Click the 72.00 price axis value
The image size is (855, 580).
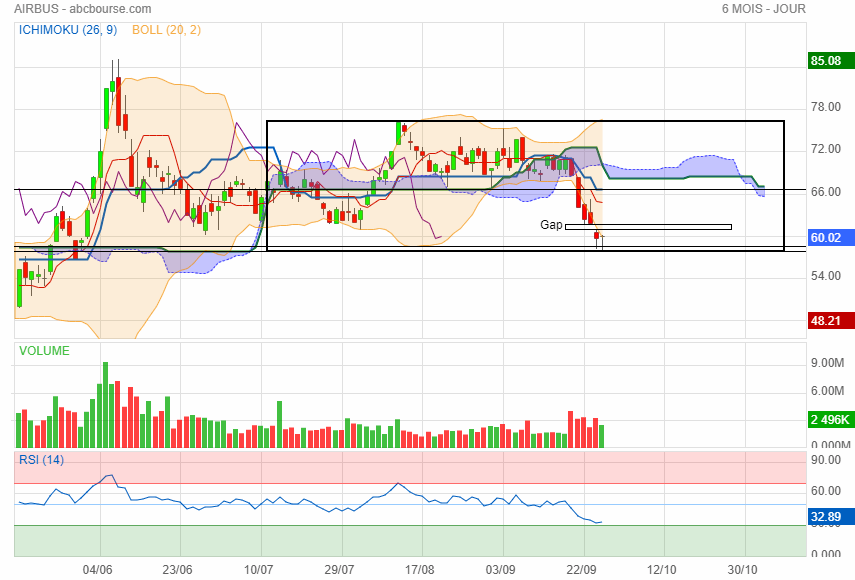coord(826,149)
